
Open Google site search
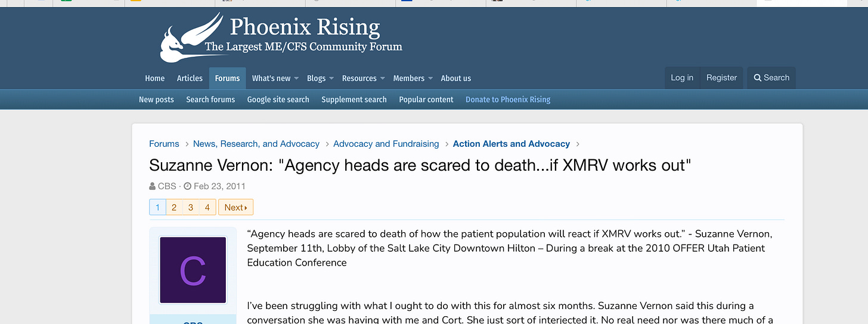tap(278, 100)
